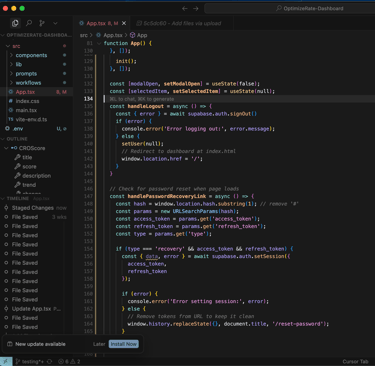Open the Explorer view icon
This screenshot has height=366, width=375.
(15, 23)
